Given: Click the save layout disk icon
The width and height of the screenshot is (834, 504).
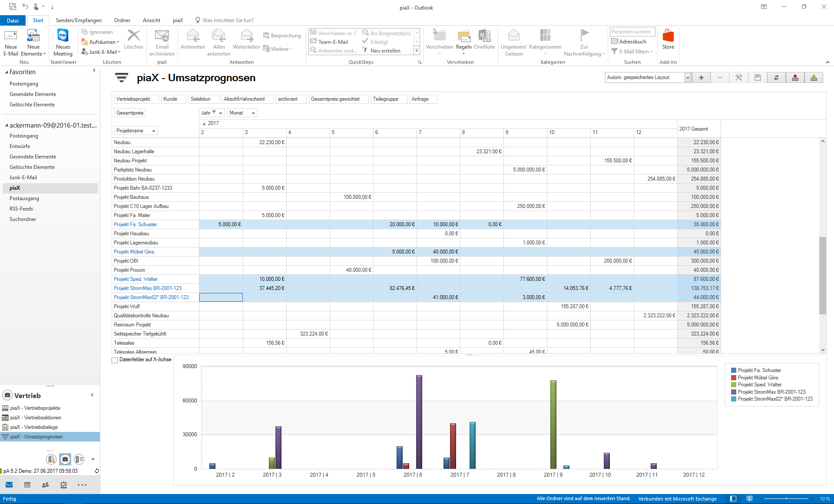Looking at the screenshot, I should click(758, 77).
